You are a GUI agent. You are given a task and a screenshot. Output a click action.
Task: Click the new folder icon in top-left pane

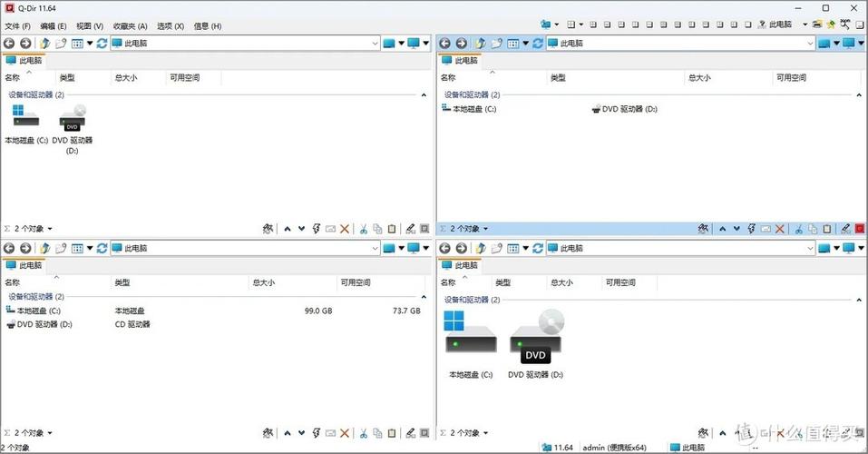tap(61, 44)
